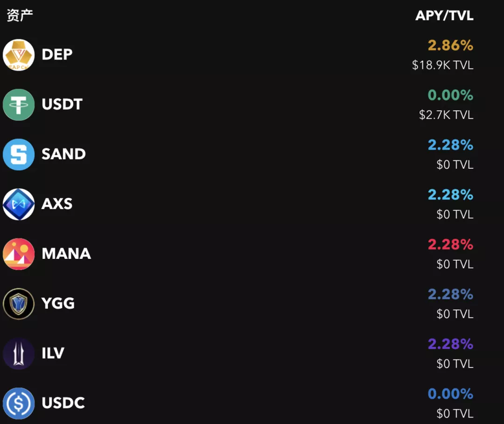The width and height of the screenshot is (504, 424).
Task: Click ILV's purple 2.28% APY
Action: tap(450, 344)
